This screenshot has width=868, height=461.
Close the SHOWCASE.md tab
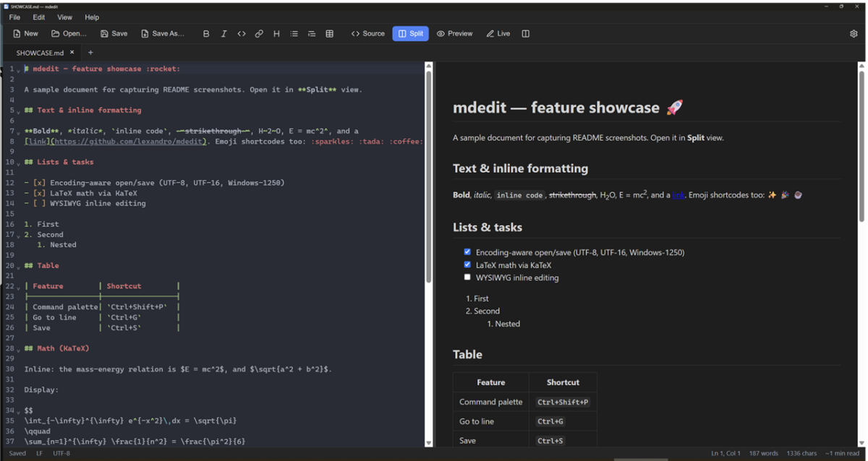click(x=72, y=53)
